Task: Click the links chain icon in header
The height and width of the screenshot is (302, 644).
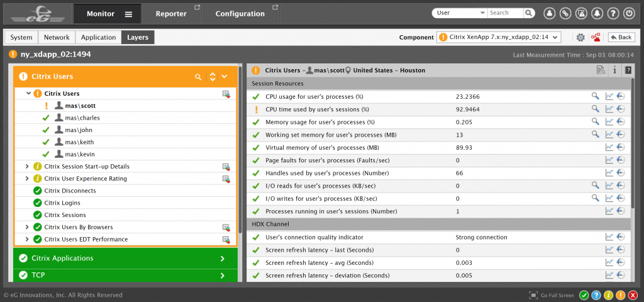Action: click(x=565, y=13)
